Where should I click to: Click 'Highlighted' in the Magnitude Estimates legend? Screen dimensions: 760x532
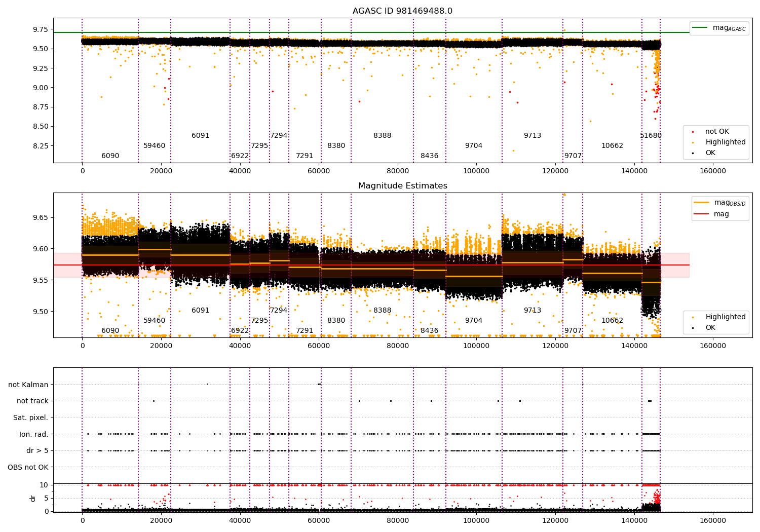tap(726, 317)
